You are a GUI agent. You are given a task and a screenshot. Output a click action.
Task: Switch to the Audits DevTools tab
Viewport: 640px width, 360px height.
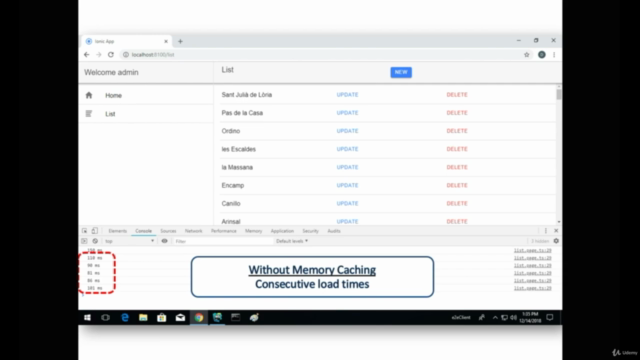[334, 231]
